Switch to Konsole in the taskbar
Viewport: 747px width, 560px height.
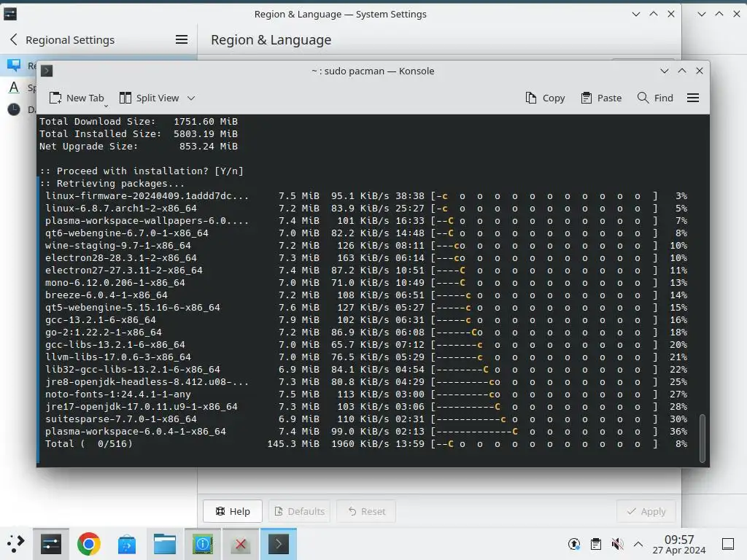point(279,544)
